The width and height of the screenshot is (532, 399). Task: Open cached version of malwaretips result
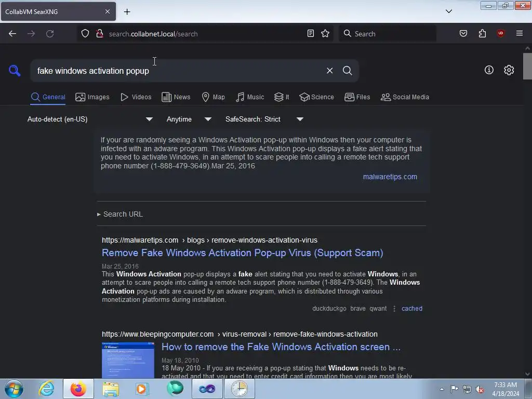[412, 309]
